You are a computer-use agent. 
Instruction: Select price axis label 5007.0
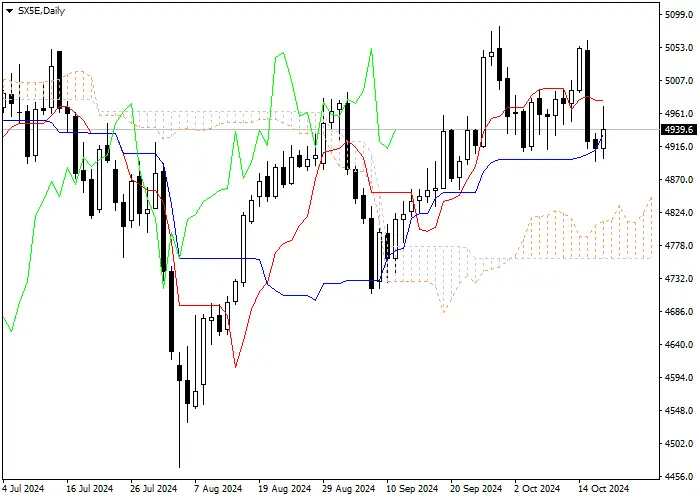[x=679, y=81]
